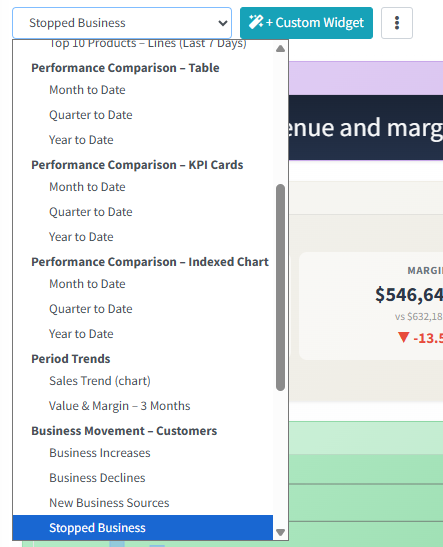
Task: Click the dropdown list scrollbar thumb
Action: click(x=280, y=287)
